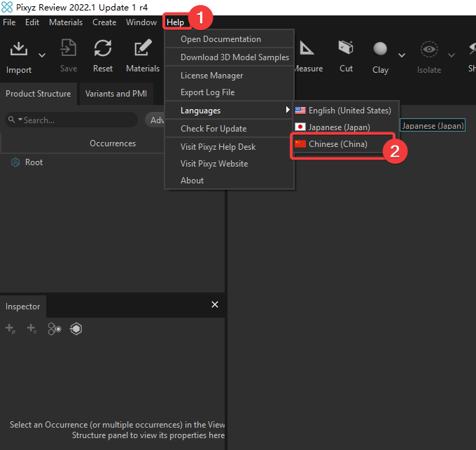Select Japanese (Japan) language
476x450 pixels.
click(346, 127)
